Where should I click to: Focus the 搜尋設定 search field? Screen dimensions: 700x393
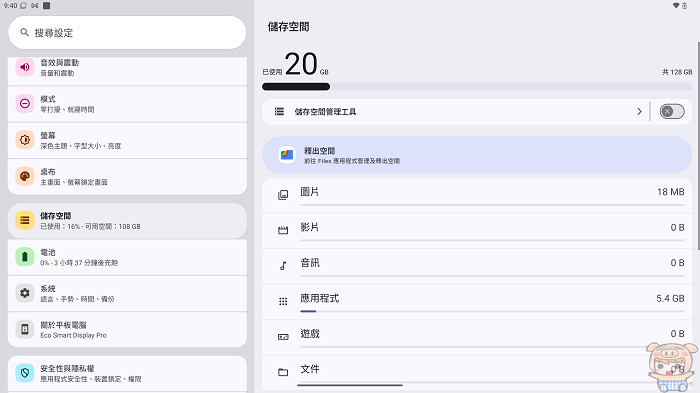(x=127, y=33)
